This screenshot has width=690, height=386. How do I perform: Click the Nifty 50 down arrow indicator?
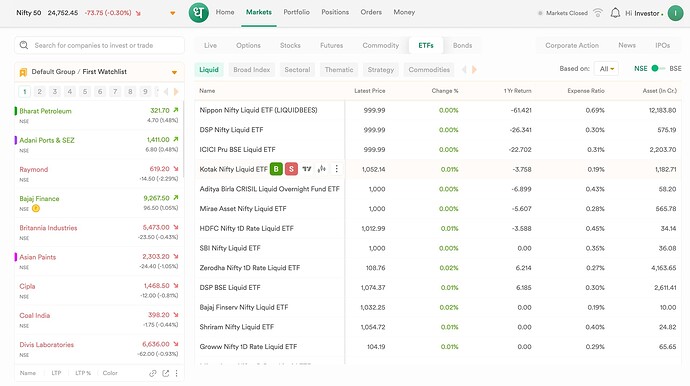click(138, 13)
